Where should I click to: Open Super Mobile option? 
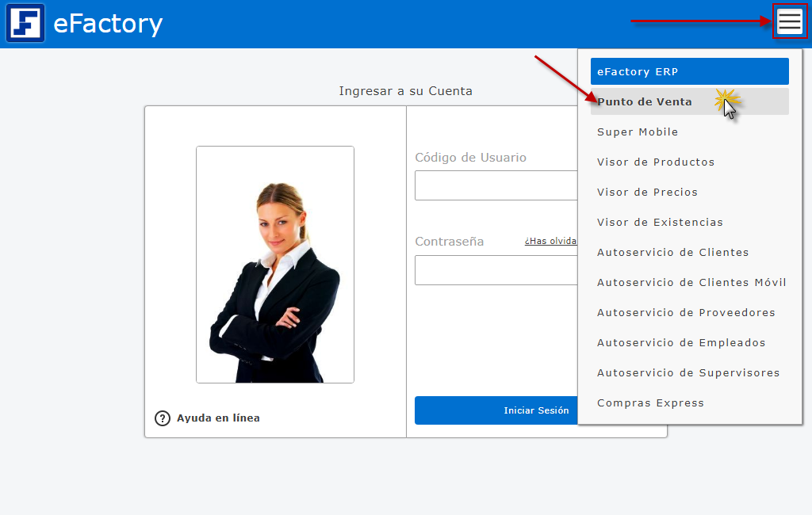click(689, 132)
